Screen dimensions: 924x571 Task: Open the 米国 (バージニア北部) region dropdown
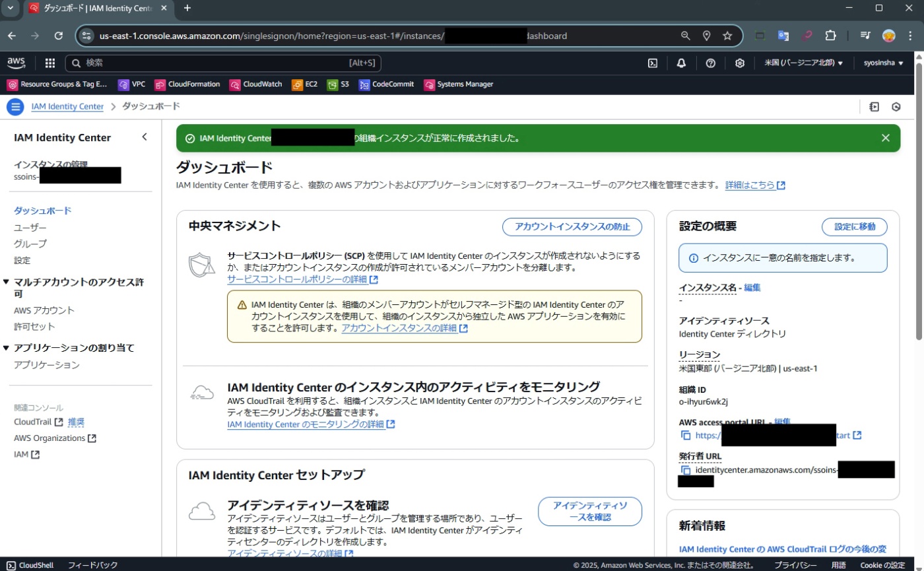pyautogui.click(x=804, y=63)
